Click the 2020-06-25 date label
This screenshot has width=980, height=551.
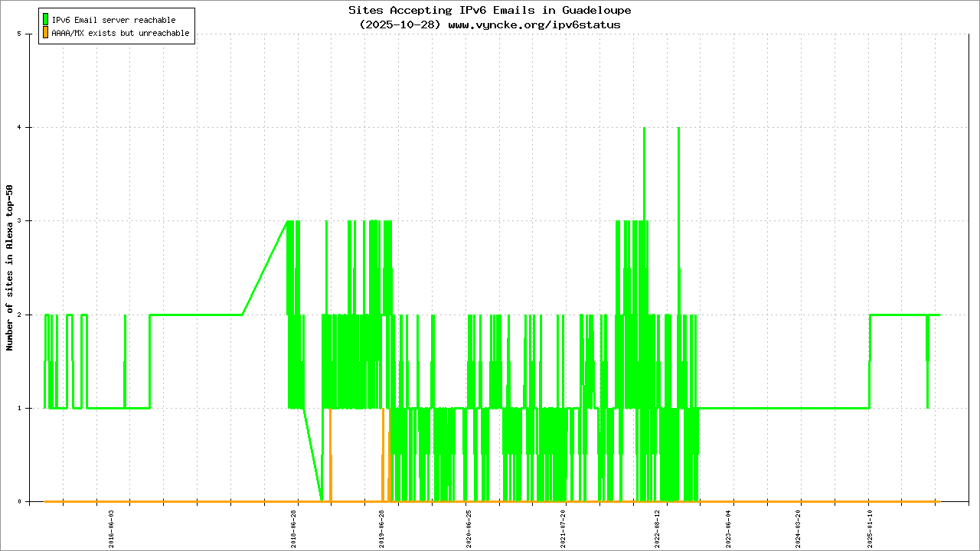[x=469, y=528]
